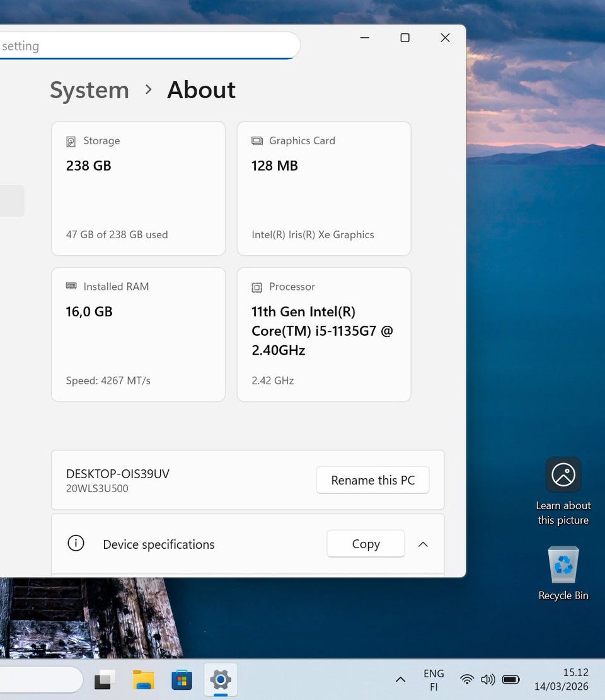Click the 2.42 GHz processor speed text

(x=273, y=381)
